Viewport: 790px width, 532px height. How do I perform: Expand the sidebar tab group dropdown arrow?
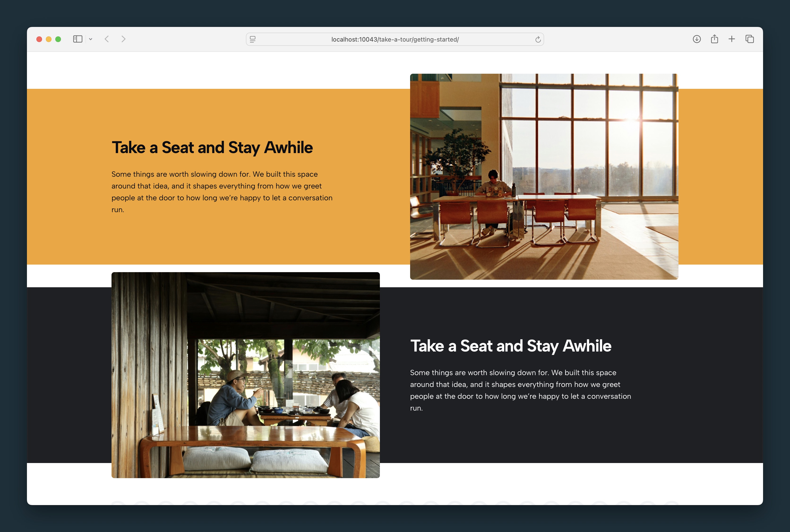pyautogui.click(x=90, y=39)
